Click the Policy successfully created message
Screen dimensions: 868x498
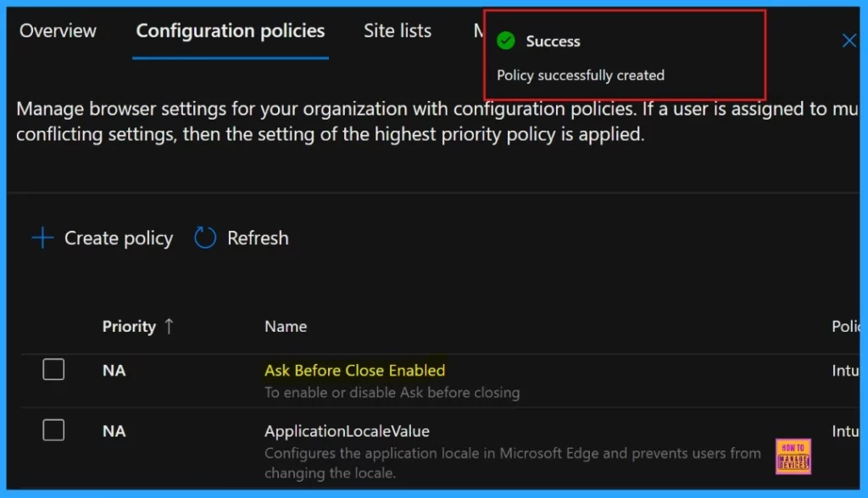(x=580, y=76)
